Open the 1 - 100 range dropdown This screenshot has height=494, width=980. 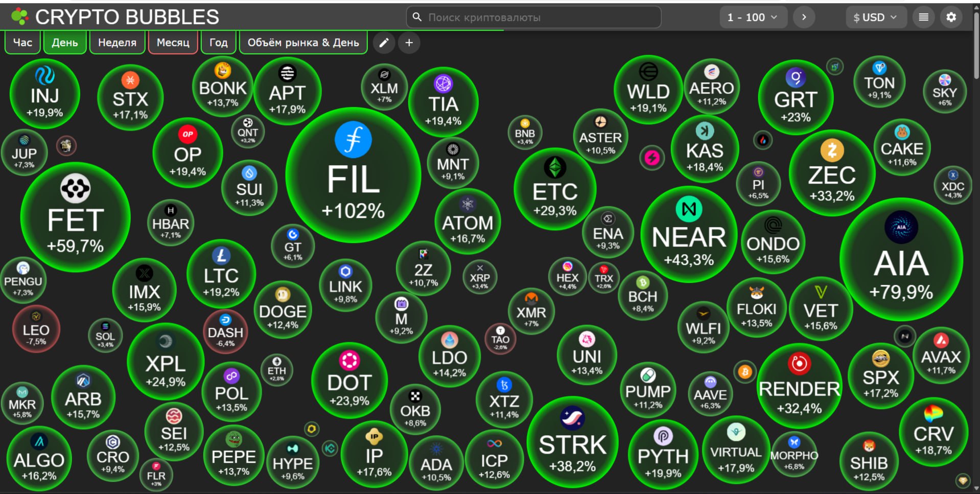point(753,17)
